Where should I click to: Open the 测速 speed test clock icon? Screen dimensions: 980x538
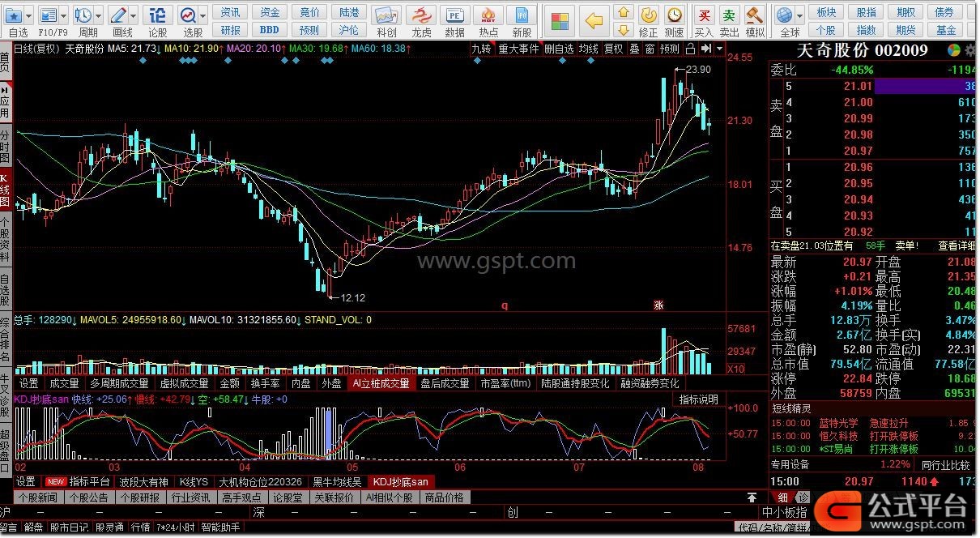pos(674,15)
